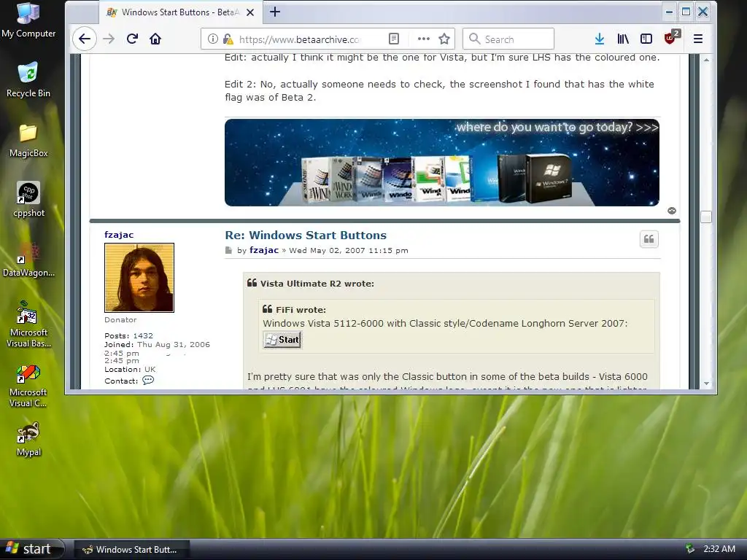Open a new browser tab
The height and width of the screenshot is (560, 747).
click(x=275, y=12)
